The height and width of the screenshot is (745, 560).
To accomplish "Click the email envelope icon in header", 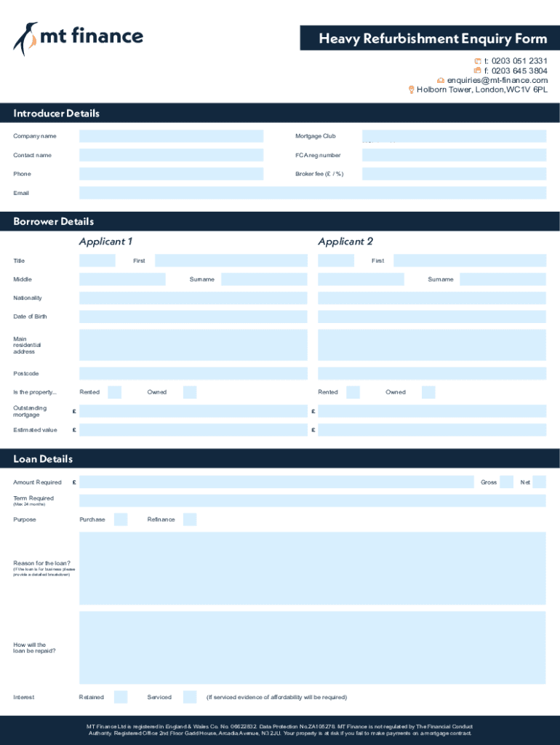I will point(441,80).
